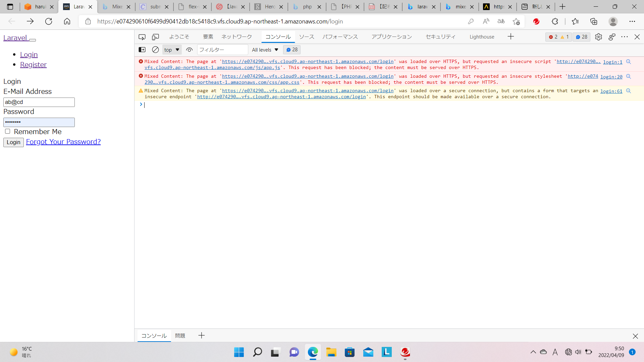Show the console sidebar icon

coord(142,50)
